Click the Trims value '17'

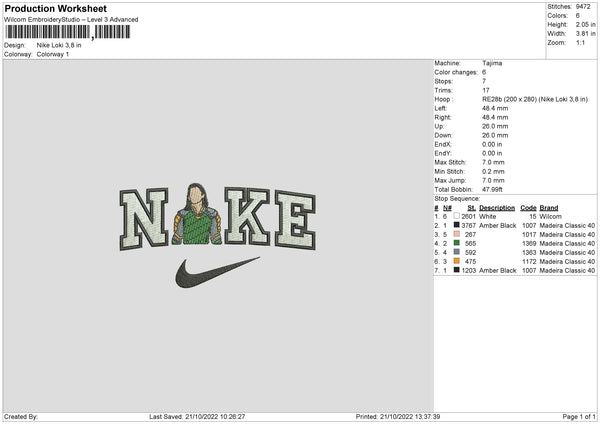coord(486,90)
